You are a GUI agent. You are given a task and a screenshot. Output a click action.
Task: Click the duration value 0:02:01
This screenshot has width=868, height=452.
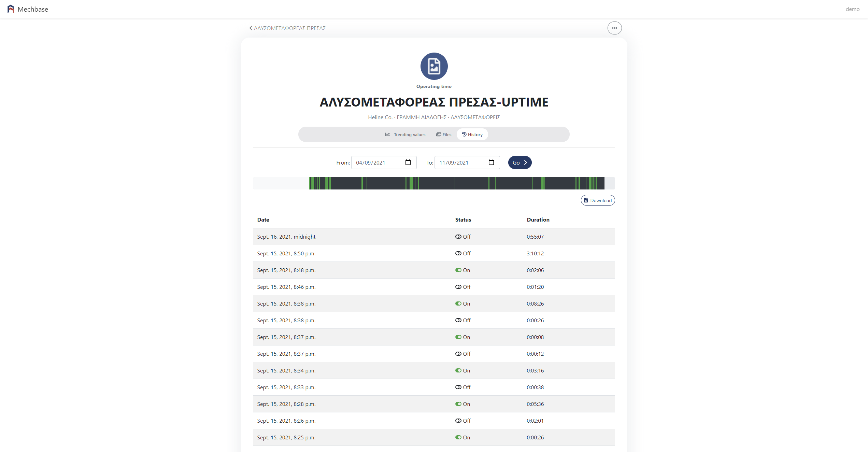click(x=535, y=421)
